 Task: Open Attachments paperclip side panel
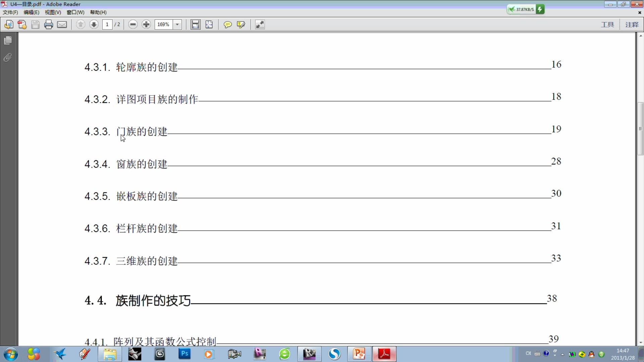tap(8, 58)
